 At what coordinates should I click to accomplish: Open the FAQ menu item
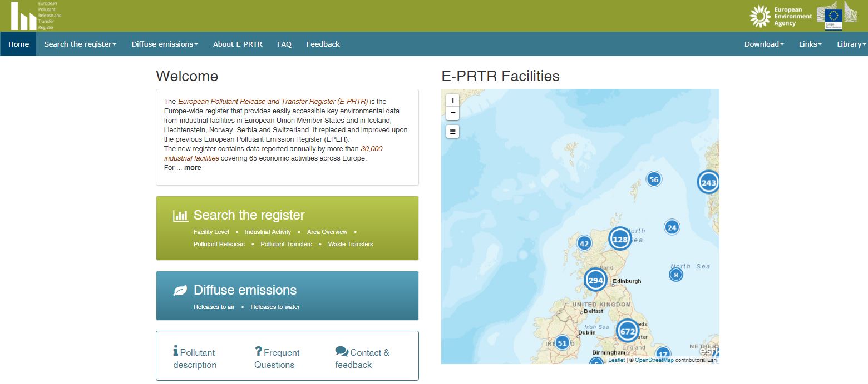point(284,44)
